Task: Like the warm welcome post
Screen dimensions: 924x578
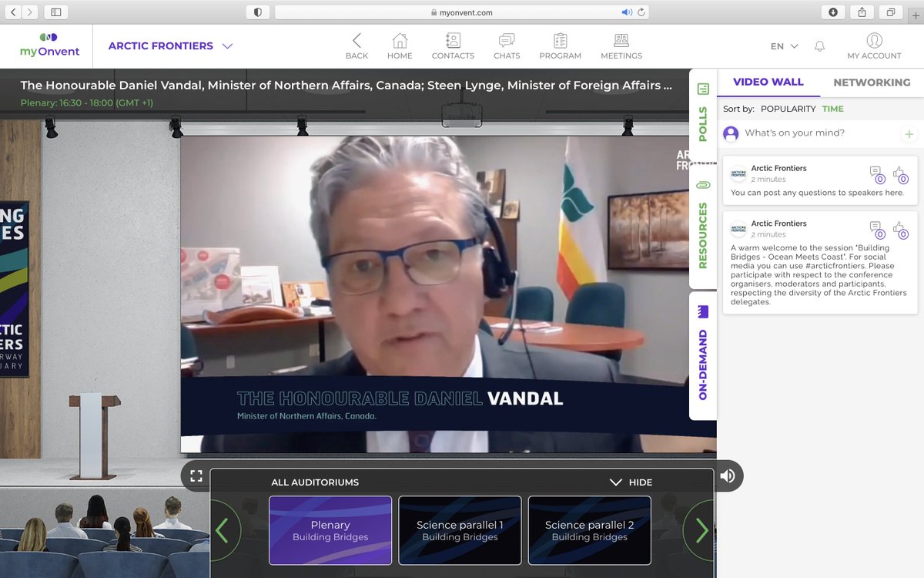Action: point(900,230)
